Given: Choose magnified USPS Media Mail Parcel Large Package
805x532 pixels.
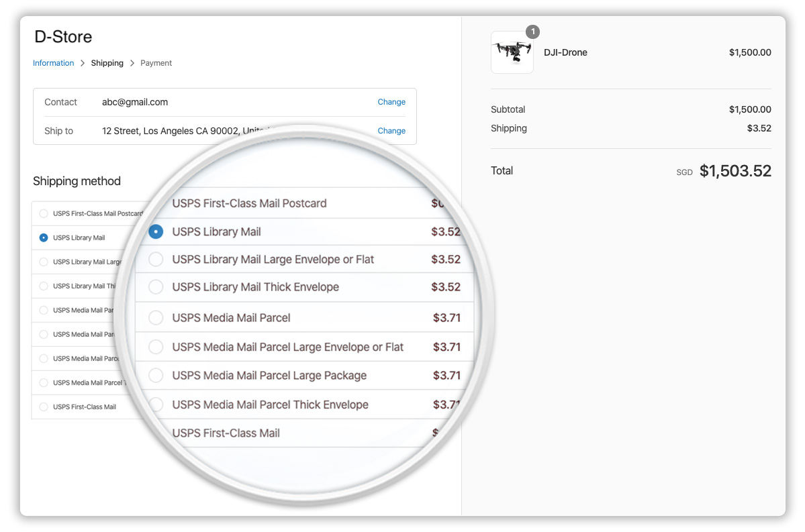Looking at the screenshot, I should tap(156, 376).
